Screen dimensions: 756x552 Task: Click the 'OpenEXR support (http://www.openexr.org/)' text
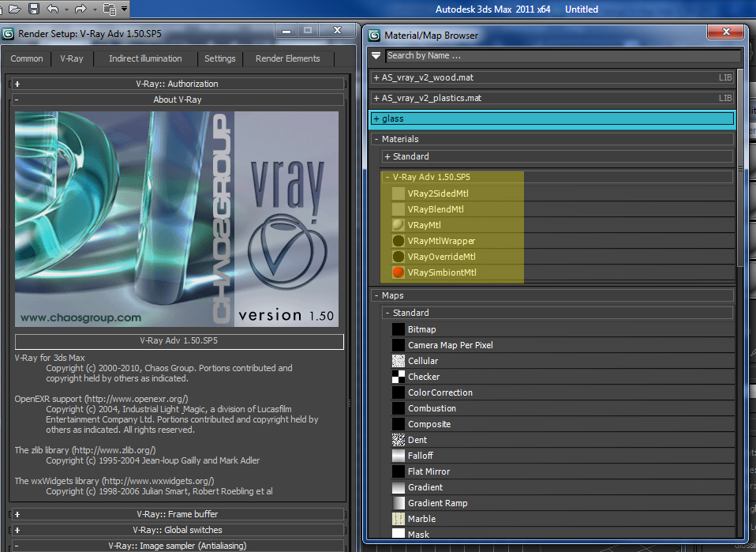pos(101,399)
